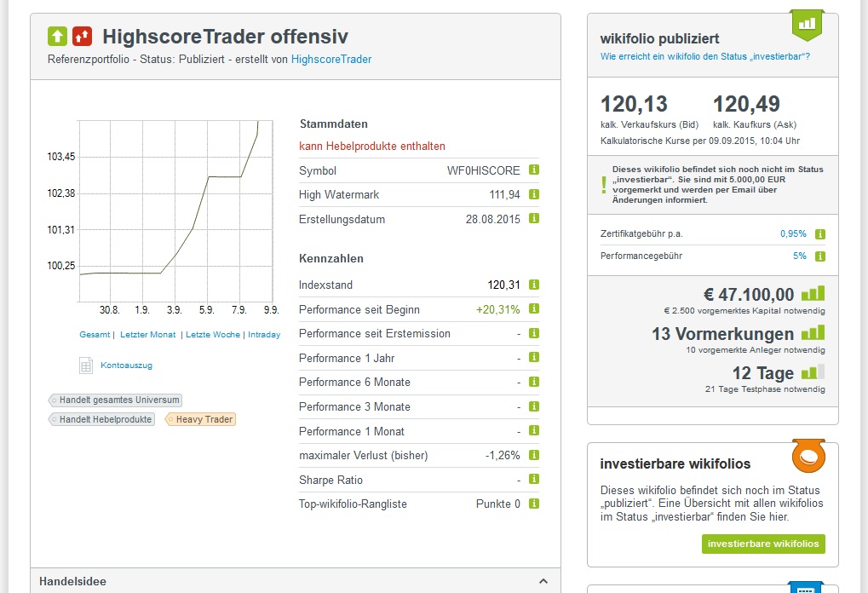Click the 120,13 bid price
Viewport: 868px width, 593px height.
pos(634,104)
